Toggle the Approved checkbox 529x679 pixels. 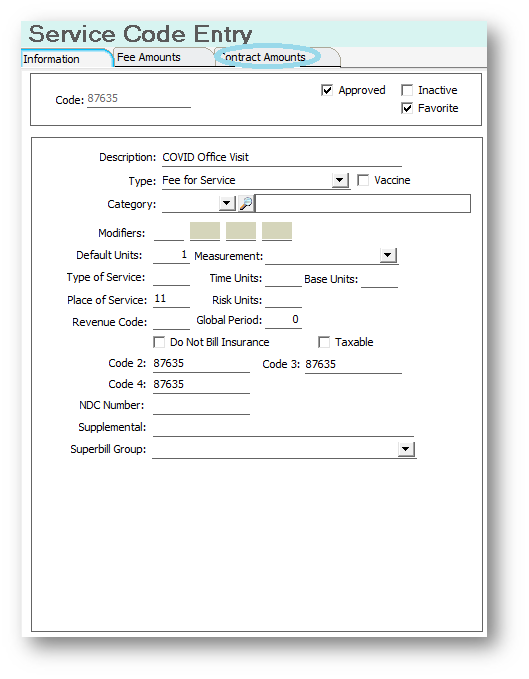pos(327,90)
